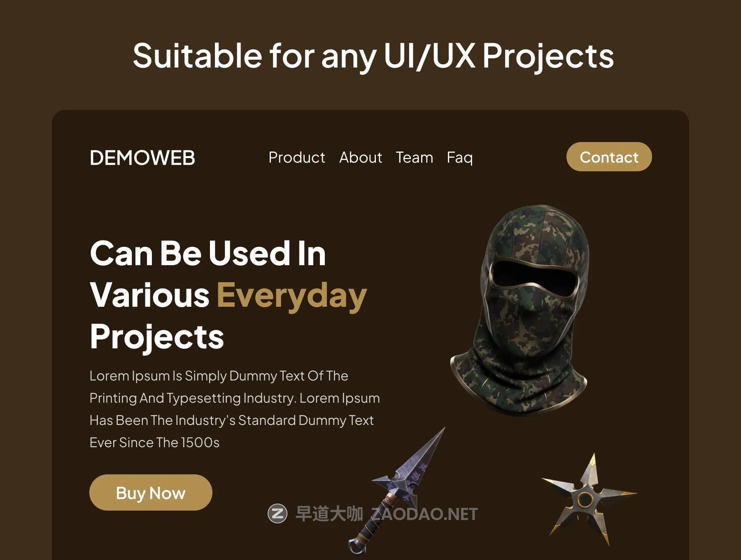
Task: Select the Team nav item
Action: point(415,157)
